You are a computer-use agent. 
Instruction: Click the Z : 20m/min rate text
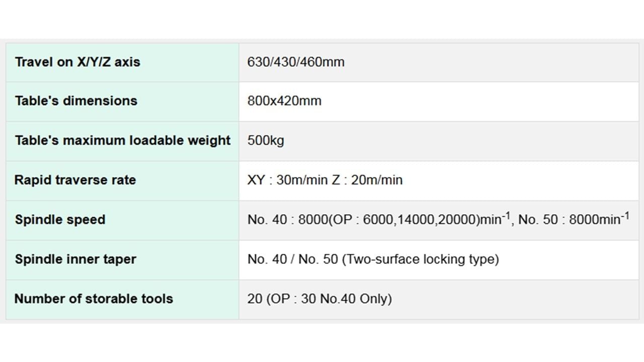coord(367,180)
